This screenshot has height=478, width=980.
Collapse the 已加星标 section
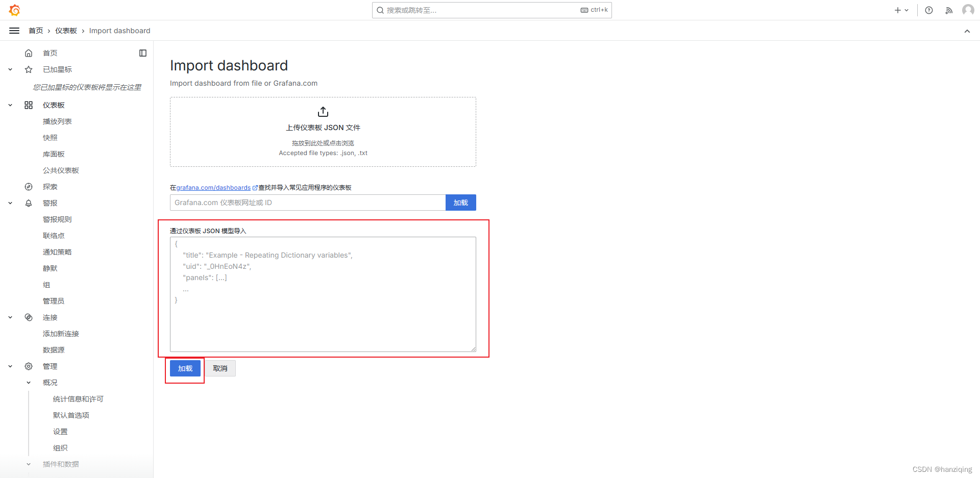click(10, 69)
